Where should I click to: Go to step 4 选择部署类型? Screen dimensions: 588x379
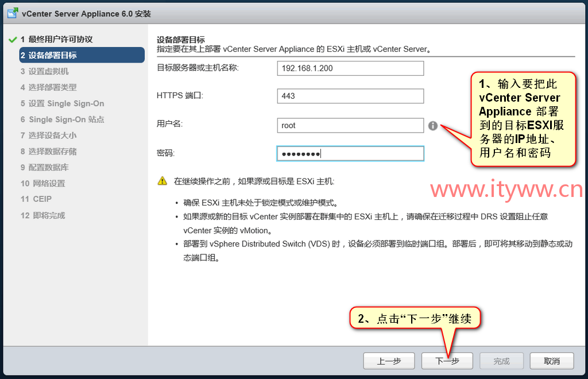pyautogui.click(x=49, y=87)
